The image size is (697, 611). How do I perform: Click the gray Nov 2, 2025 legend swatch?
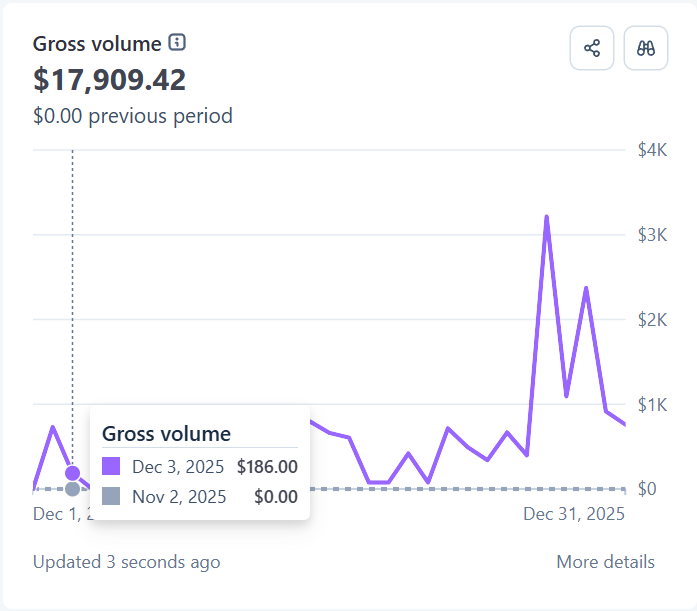(x=111, y=496)
